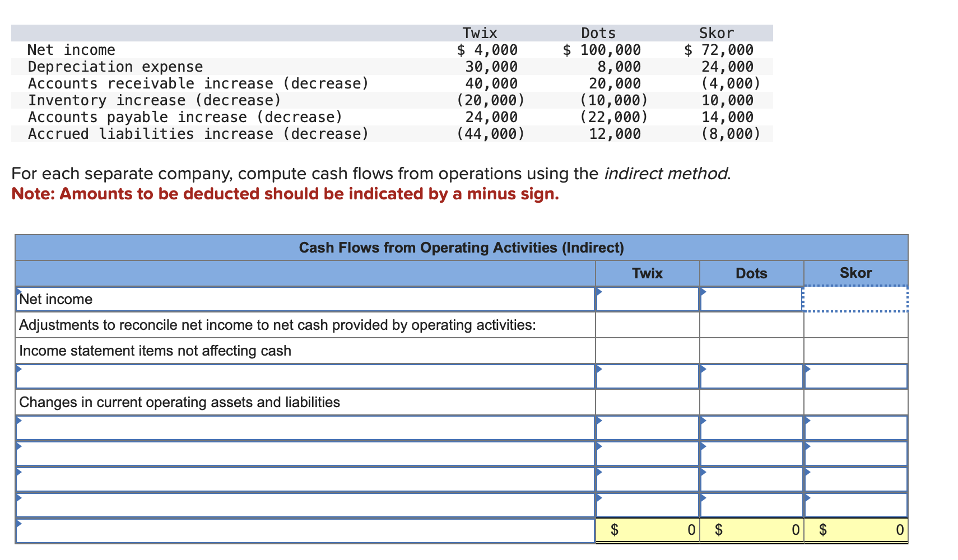Click the yellow Skor total cell showing $0
This screenshot has width=958, height=560.
pos(855,529)
